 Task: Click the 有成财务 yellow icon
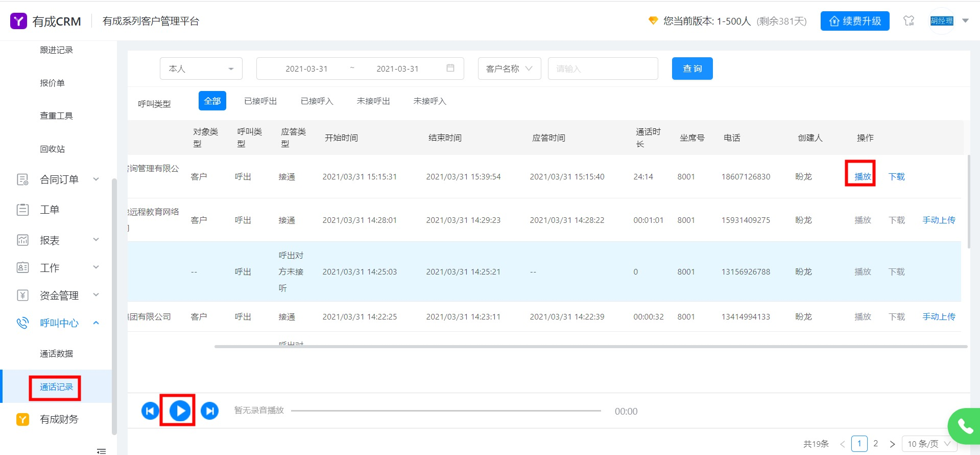pyautogui.click(x=23, y=419)
